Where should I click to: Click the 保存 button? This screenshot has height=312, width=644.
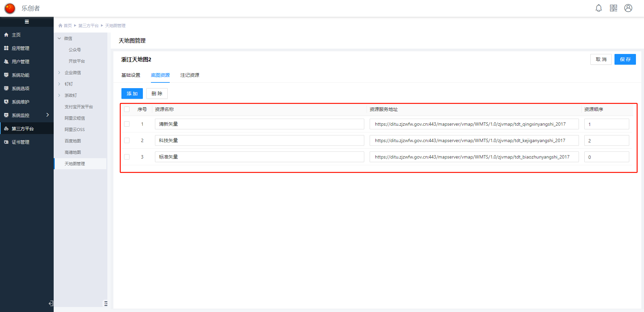[x=625, y=59]
